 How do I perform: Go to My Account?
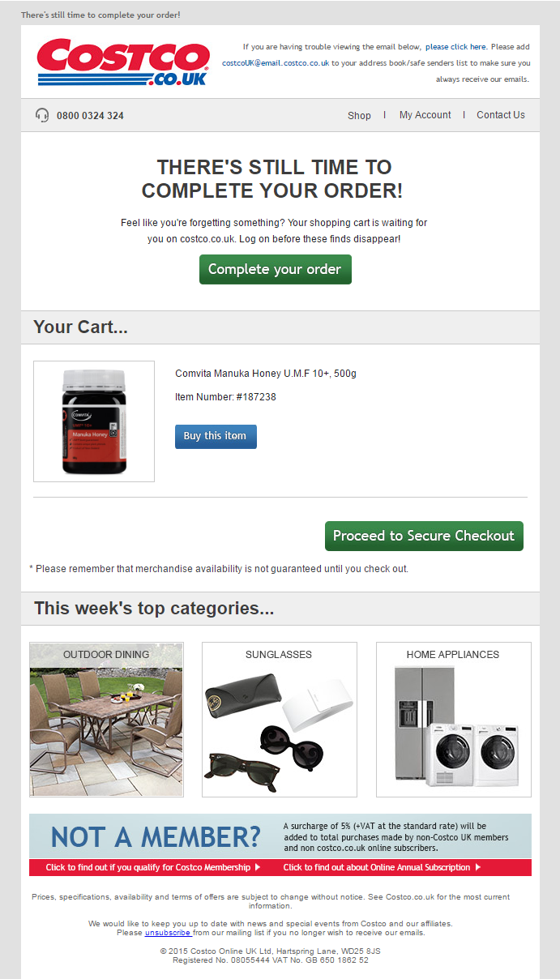(x=425, y=115)
